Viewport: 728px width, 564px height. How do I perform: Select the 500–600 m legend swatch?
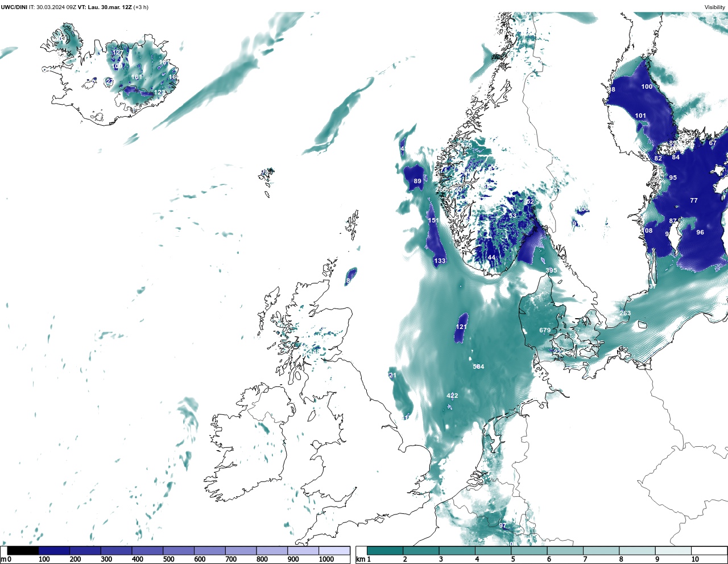point(179,550)
